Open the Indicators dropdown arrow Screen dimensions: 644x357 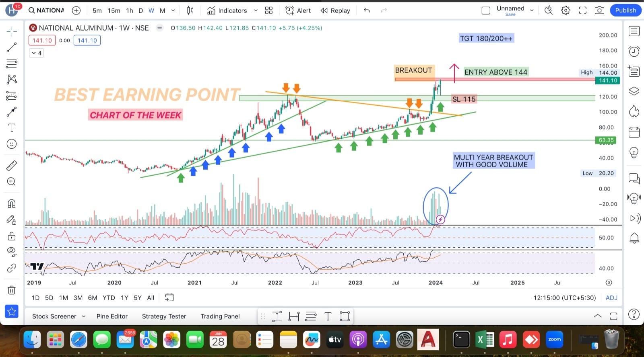[x=256, y=10]
